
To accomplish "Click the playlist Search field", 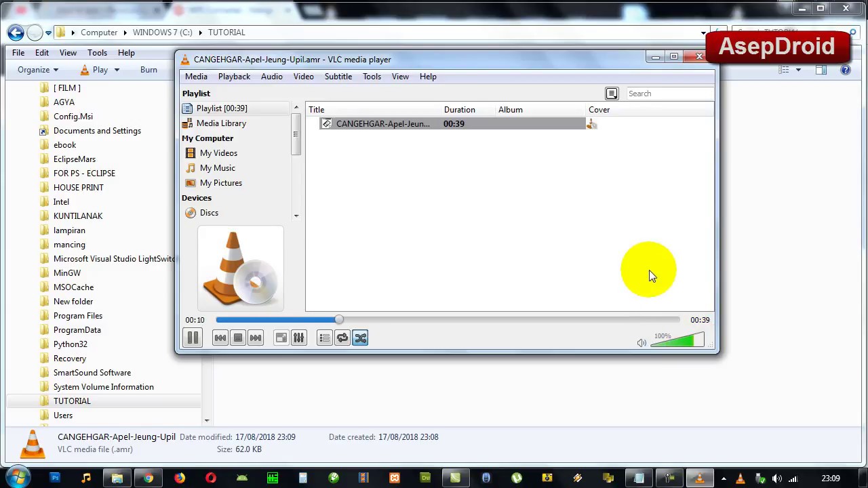I will 669,94.
